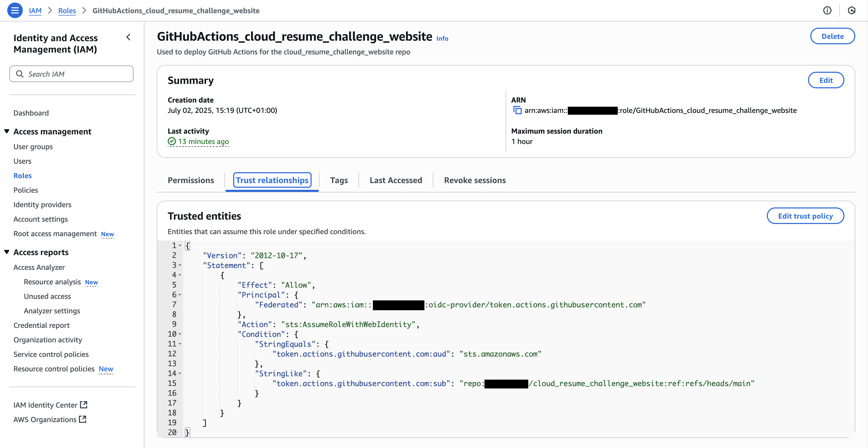Screen dimensions: 868x448
Task: Click Edit in the Summary panel
Action: (826, 80)
